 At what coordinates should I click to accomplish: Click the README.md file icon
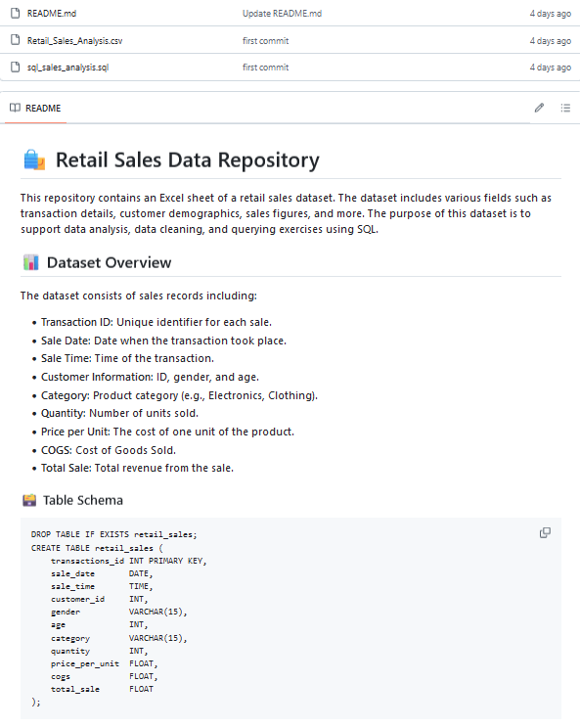pyautogui.click(x=16, y=13)
